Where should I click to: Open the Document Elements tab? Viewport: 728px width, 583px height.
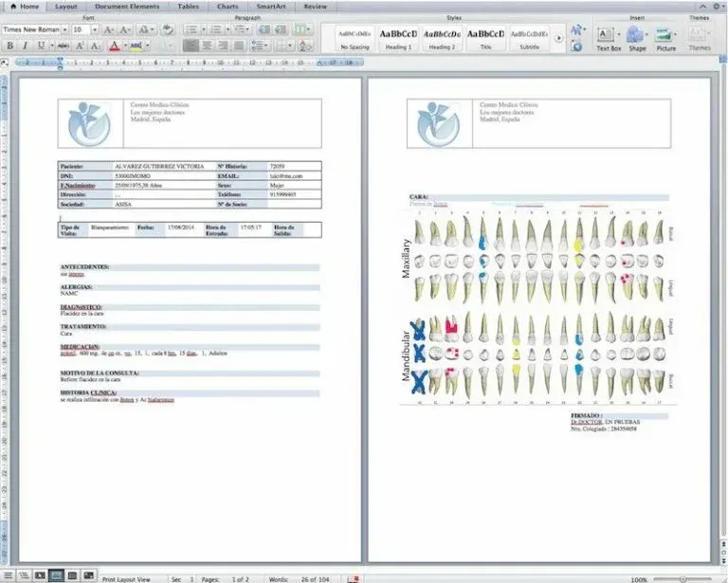pos(127,7)
